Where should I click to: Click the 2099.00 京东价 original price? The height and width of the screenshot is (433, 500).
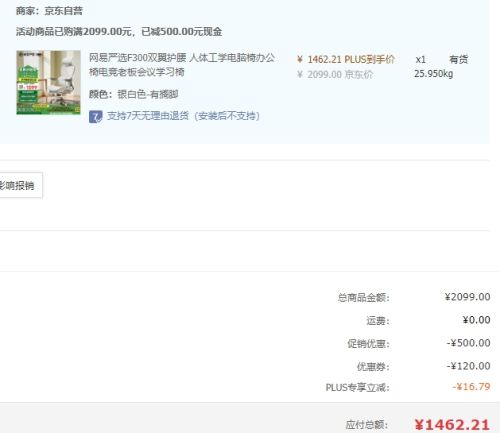[x=335, y=74]
